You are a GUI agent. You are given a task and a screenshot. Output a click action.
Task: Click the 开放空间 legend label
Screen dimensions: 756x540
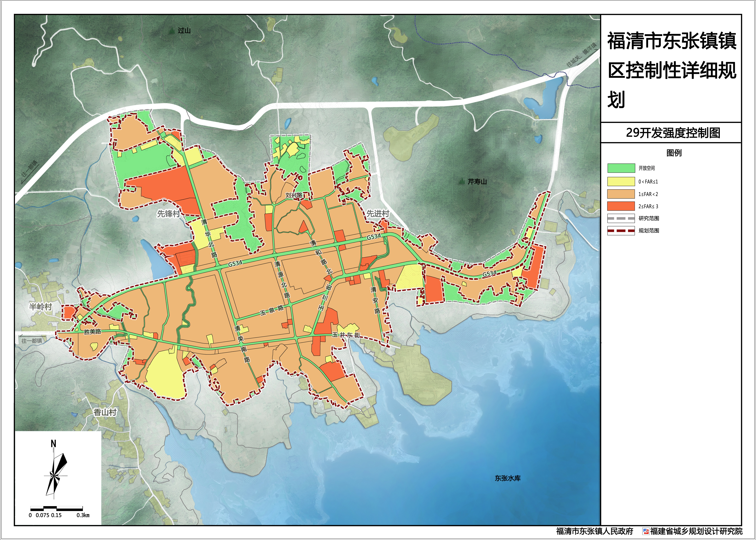point(647,168)
